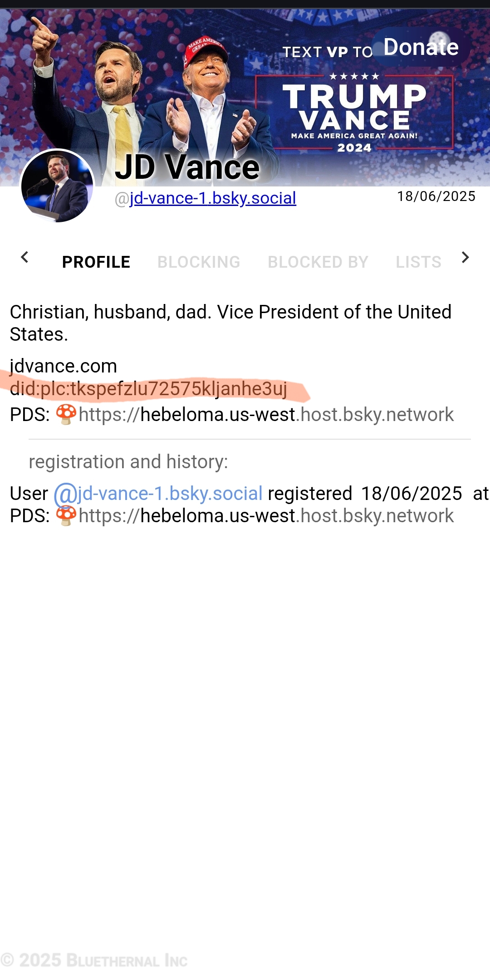
Task: Click the mushroom icon beside the highlighted DID
Action: 66,414
